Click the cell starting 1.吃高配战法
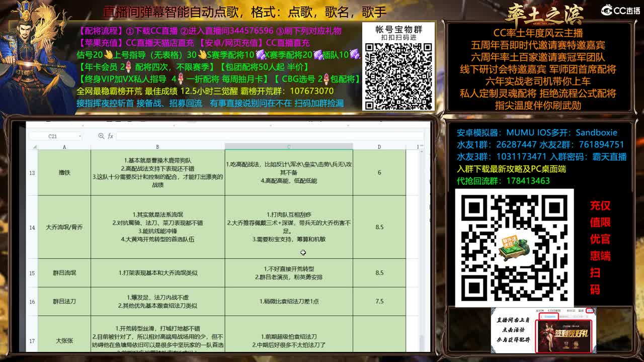Viewport: 644px width, 362px height. pyautogui.click(x=289, y=173)
